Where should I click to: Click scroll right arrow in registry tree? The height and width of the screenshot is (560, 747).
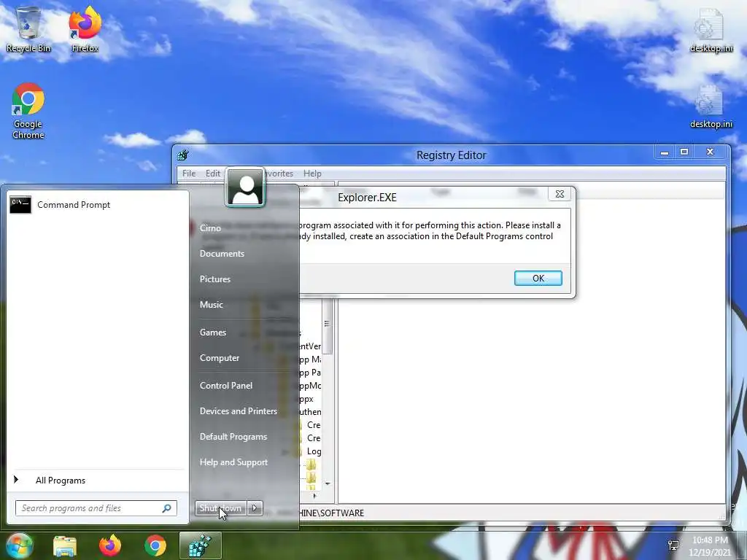point(314,496)
